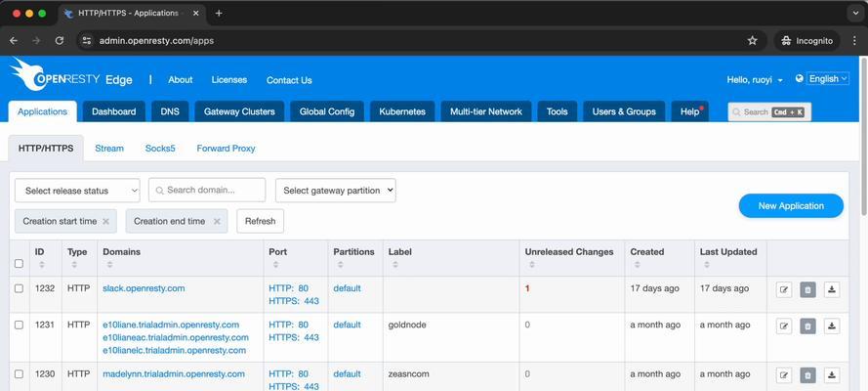Viewport: 868px width, 391px height.
Task: Click the New Application button
Action: tap(791, 205)
